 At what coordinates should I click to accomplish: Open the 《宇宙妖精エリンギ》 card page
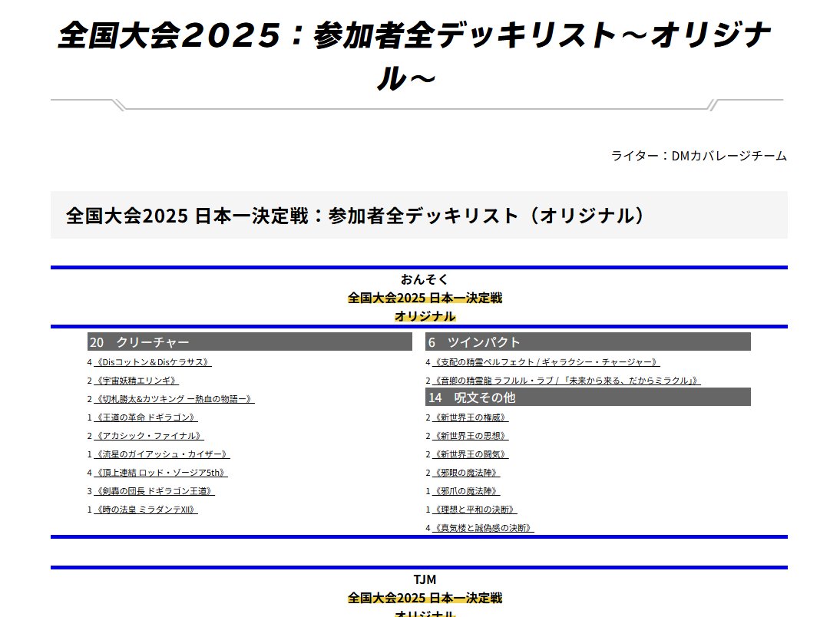click(136, 381)
